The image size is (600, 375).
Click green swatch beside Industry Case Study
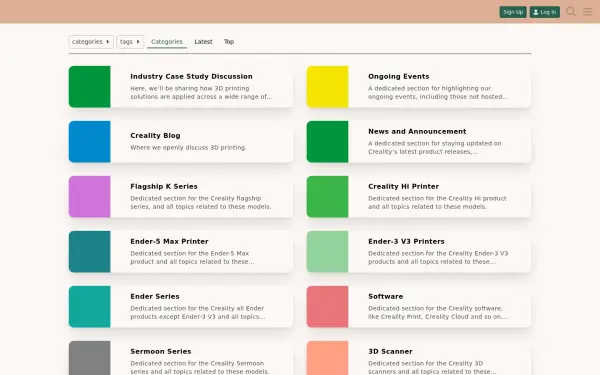click(x=90, y=86)
